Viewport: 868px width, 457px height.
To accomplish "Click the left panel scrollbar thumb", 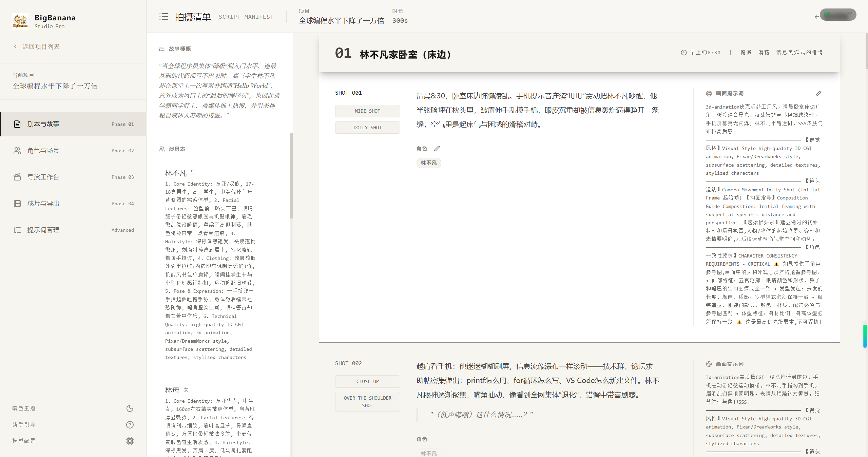I will click(291, 176).
